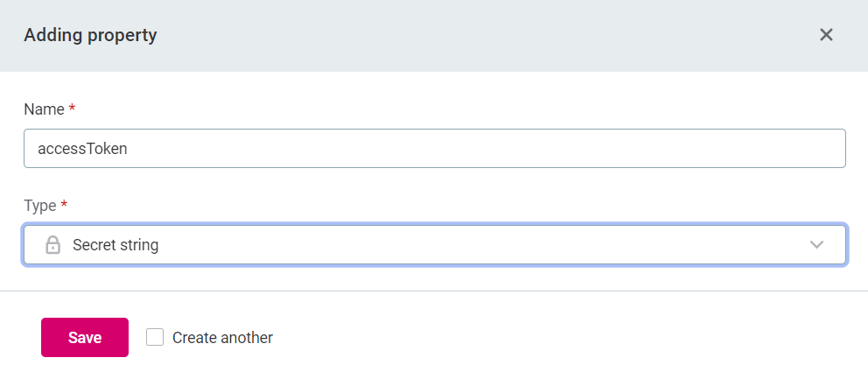Click the Type field label
This screenshot has height=379, width=868.
point(40,206)
